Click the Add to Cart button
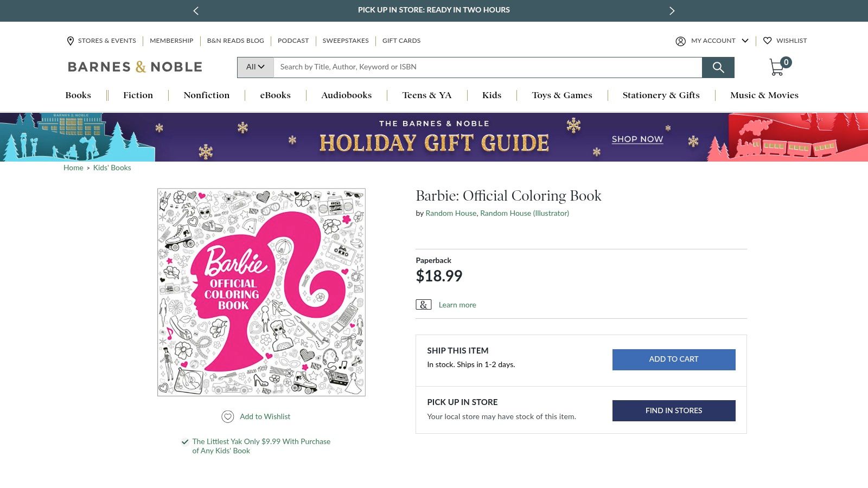 point(673,359)
